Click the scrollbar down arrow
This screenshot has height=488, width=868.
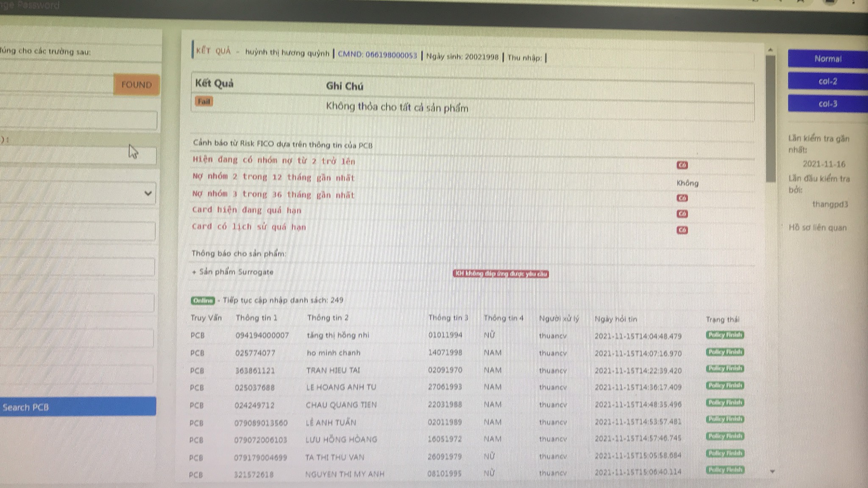[x=772, y=471]
